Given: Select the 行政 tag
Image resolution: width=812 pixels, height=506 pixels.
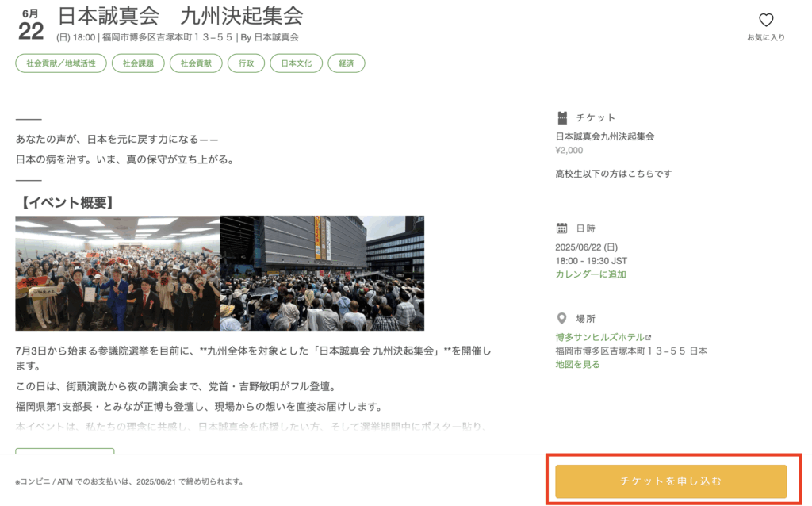Looking at the screenshot, I should tap(246, 63).
